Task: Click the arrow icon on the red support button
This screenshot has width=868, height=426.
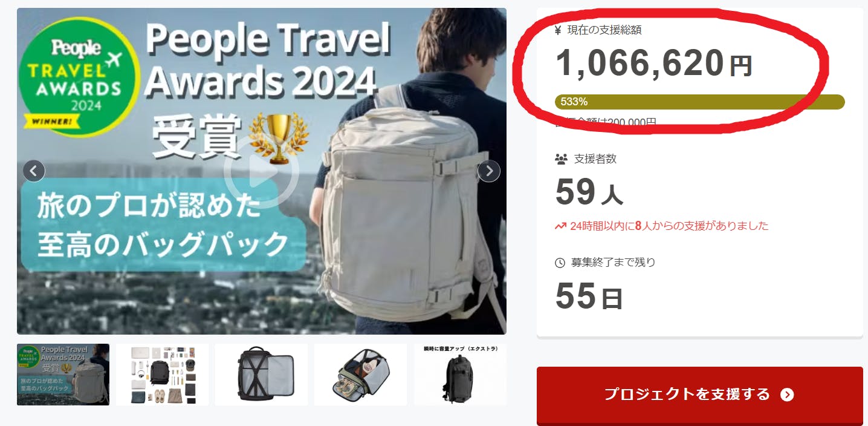Action: (787, 395)
